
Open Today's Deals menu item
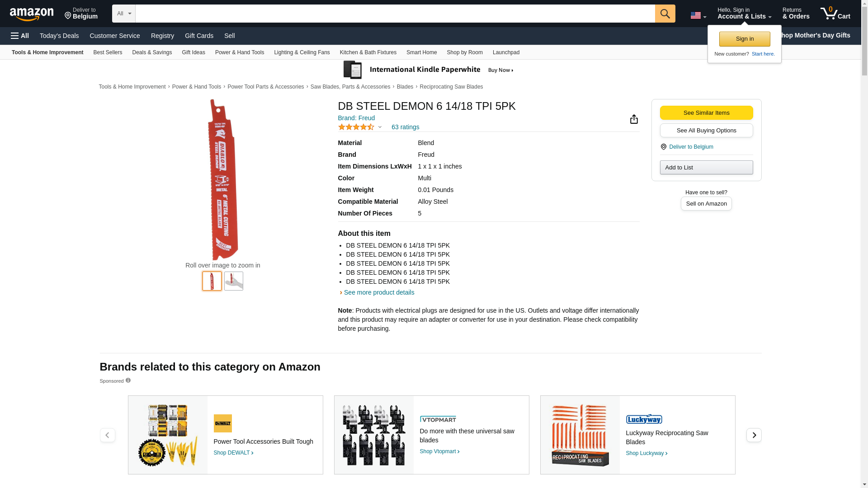click(59, 36)
